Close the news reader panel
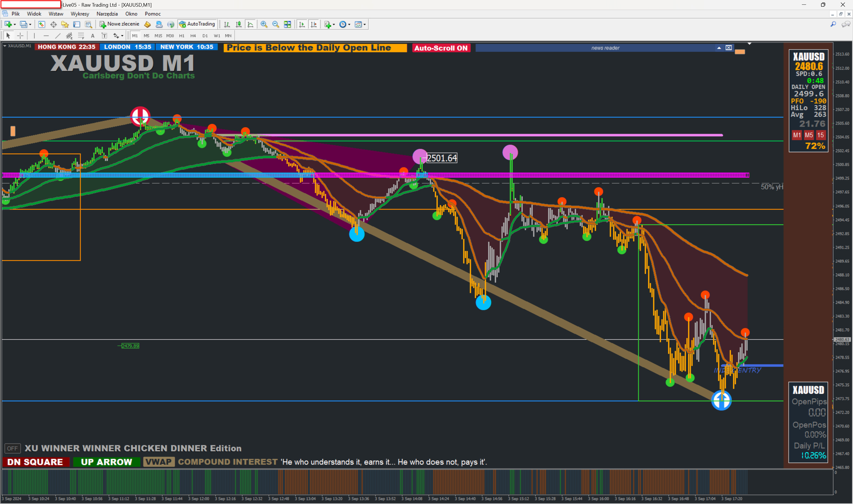 tap(729, 48)
